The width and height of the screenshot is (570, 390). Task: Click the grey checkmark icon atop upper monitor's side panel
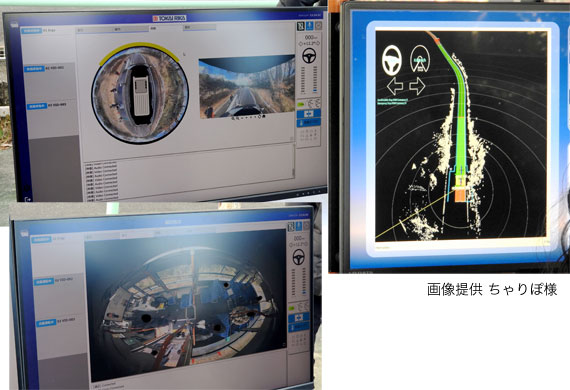318,25
